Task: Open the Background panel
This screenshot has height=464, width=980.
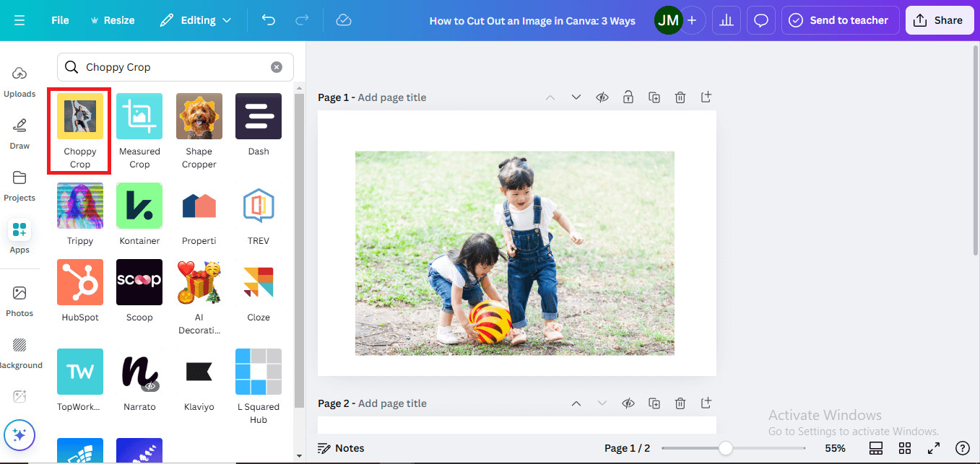Action: pyautogui.click(x=19, y=352)
